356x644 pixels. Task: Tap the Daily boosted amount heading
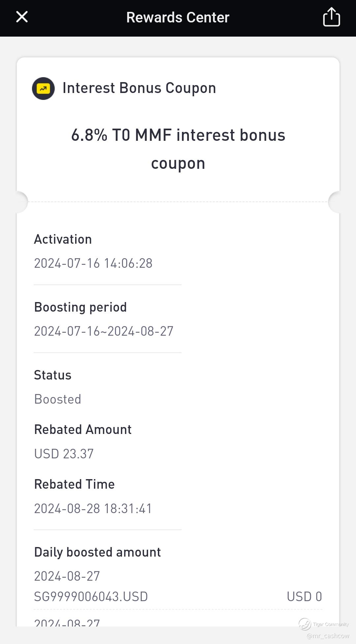pos(98,552)
